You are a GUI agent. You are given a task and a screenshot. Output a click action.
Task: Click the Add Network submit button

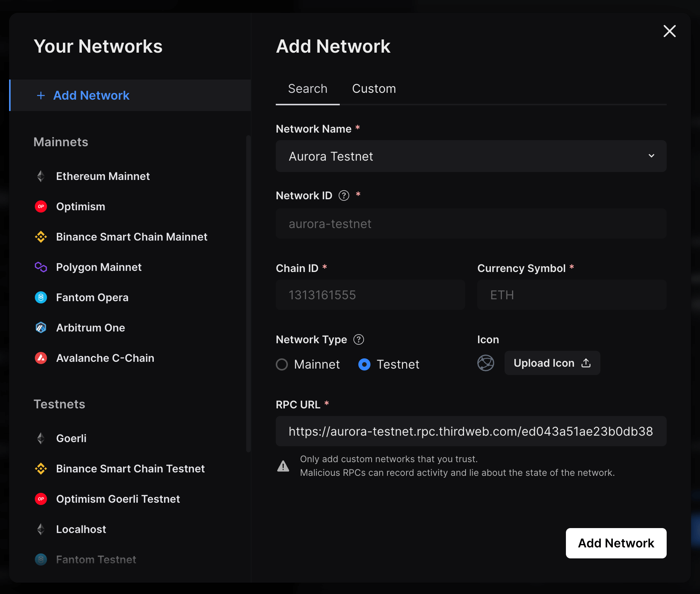pyautogui.click(x=616, y=543)
